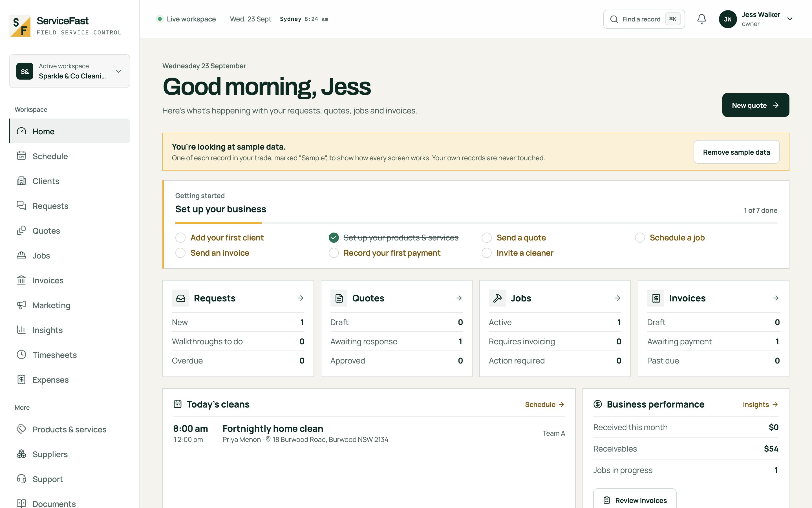Follow the Insights link in Business performance

click(x=760, y=404)
